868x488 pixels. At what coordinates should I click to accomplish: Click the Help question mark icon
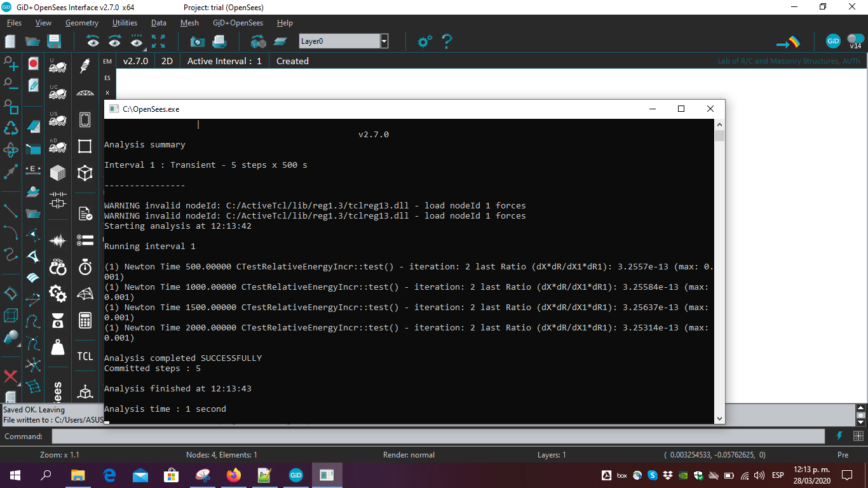(x=447, y=41)
